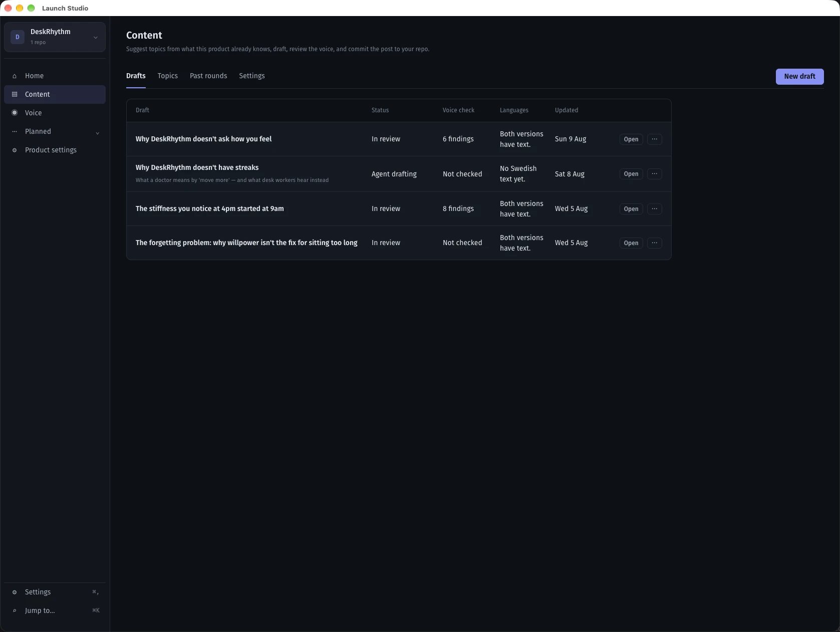Click title 'The forgetting problem: why willpower isn't the fix'

click(x=246, y=243)
